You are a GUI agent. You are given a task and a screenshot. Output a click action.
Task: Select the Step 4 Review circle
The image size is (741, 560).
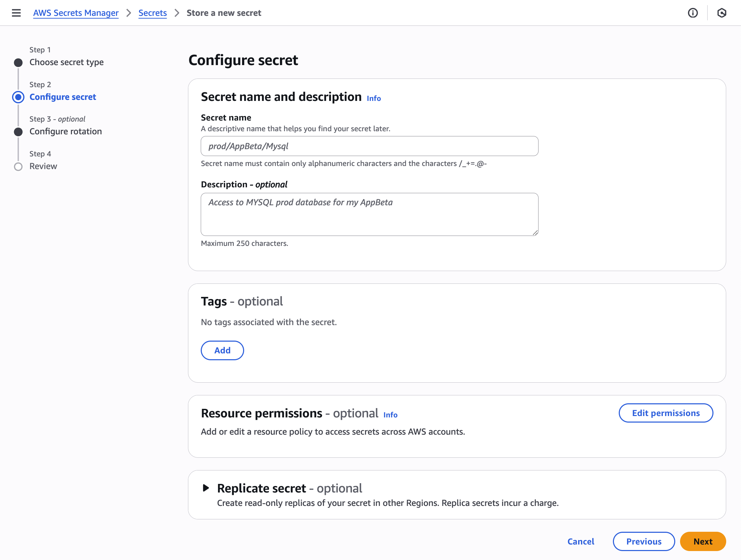[x=18, y=166]
